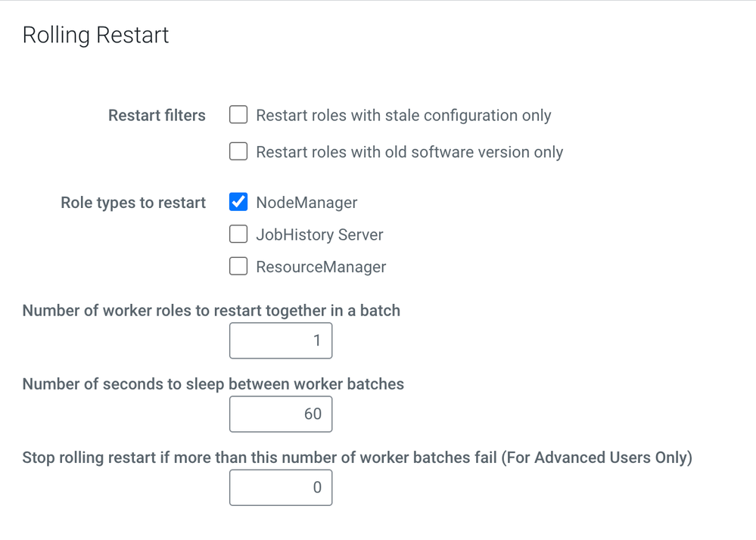Check the JobHistory Server checkbox

(x=238, y=234)
